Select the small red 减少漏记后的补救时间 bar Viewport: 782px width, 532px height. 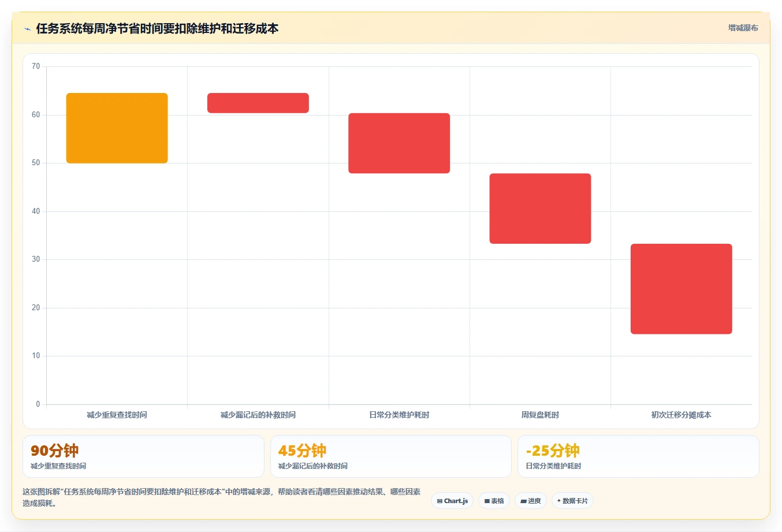[x=258, y=103]
